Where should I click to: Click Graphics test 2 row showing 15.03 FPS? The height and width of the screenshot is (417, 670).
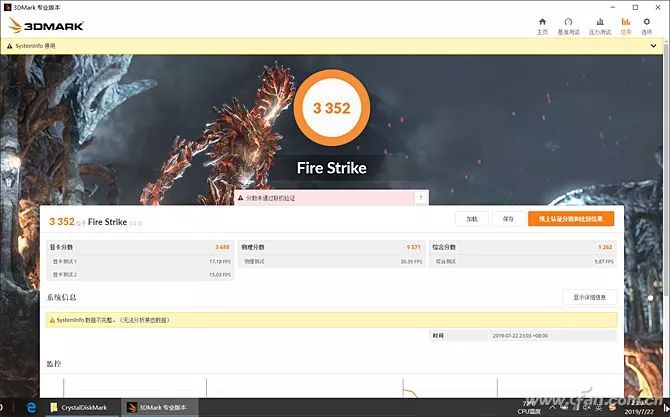(140, 274)
